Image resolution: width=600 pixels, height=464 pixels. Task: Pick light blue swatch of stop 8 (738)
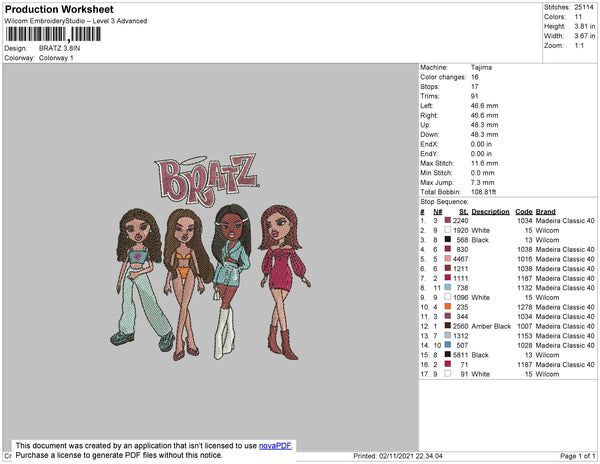[x=448, y=287]
